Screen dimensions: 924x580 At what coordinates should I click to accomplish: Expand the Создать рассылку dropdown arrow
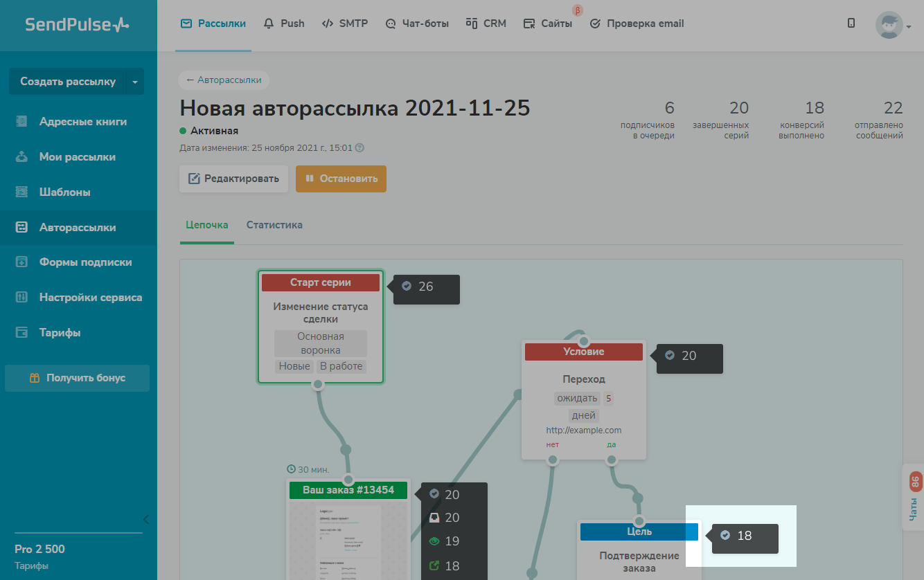coord(135,82)
